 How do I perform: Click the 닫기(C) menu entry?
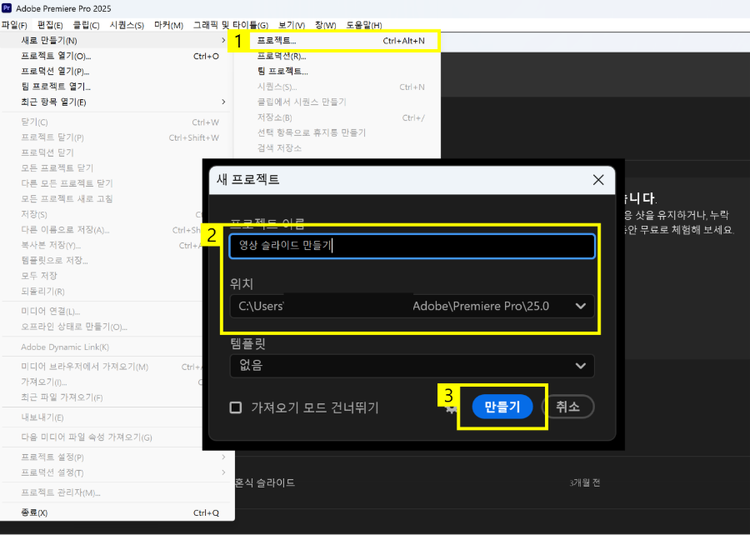point(117,122)
